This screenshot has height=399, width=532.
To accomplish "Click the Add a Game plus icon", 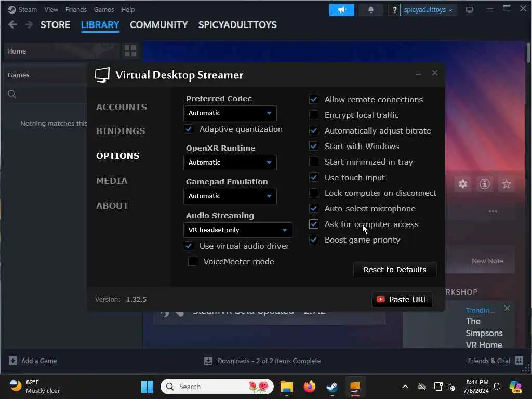I will (x=13, y=361).
